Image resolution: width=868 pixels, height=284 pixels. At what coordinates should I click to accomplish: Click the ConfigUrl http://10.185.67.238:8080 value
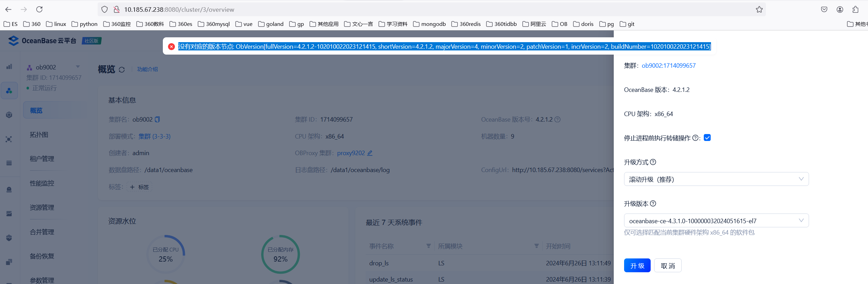563,170
